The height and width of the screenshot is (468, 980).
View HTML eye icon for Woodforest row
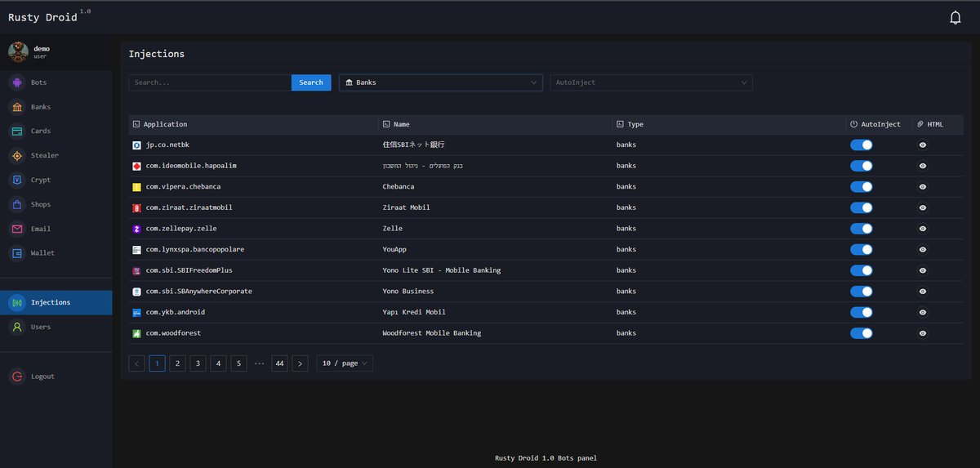coord(922,333)
